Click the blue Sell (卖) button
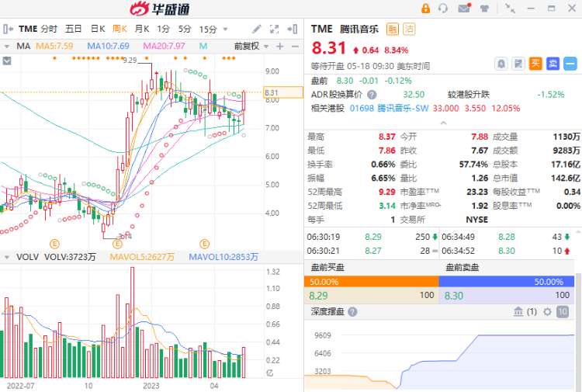Viewport: 582px width, 392px height. pyautogui.click(x=553, y=64)
